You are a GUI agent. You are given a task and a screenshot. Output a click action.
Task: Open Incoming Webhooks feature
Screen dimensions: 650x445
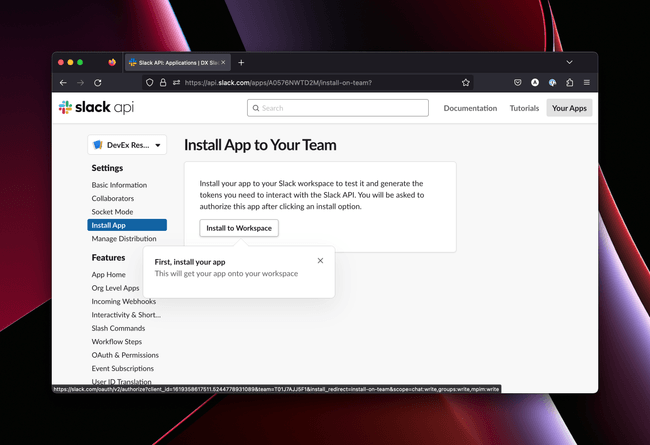click(x=124, y=301)
